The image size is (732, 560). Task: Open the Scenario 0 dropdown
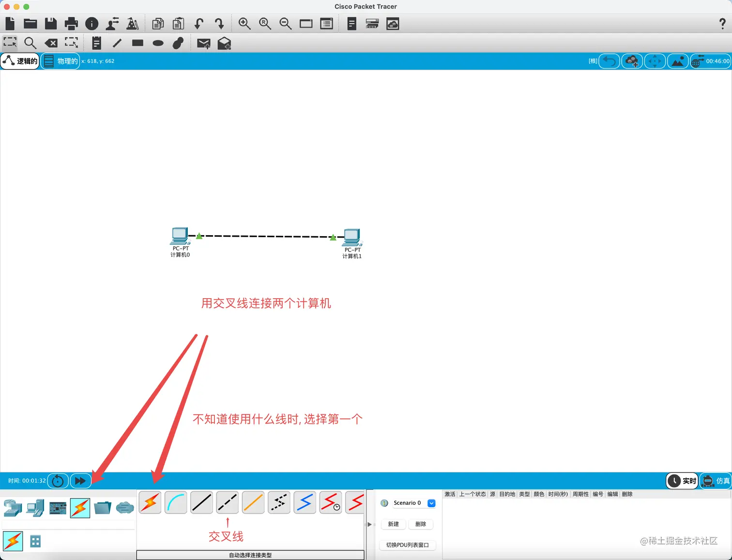pos(431,503)
